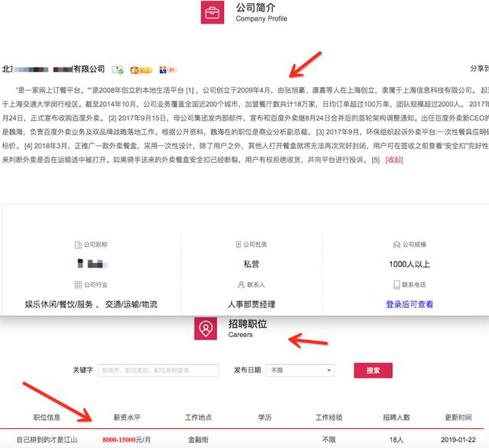Click the verified certificate badge beside company name
The width and height of the screenshot is (489, 448).
pos(118,70)
